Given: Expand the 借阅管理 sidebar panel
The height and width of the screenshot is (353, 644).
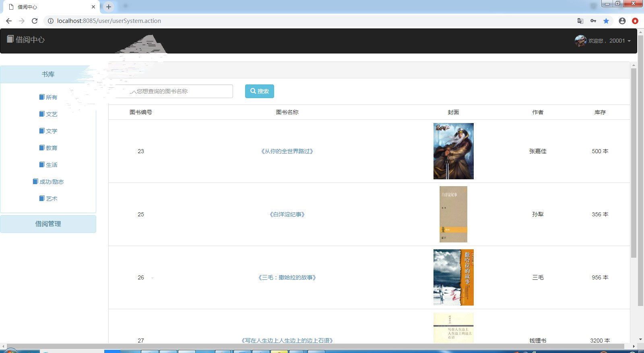Looking at the screenshot, I should tap(48, 224).
